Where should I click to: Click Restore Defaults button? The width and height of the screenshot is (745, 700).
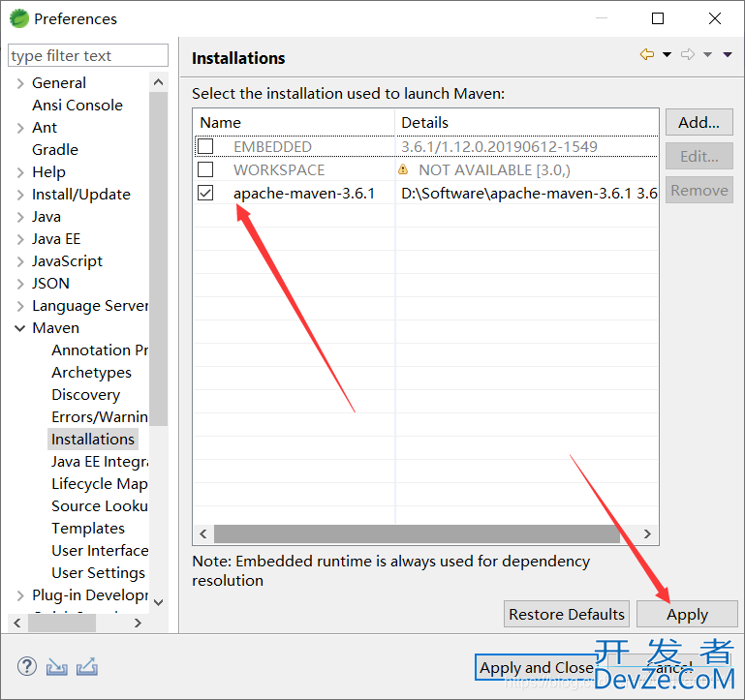567,614
